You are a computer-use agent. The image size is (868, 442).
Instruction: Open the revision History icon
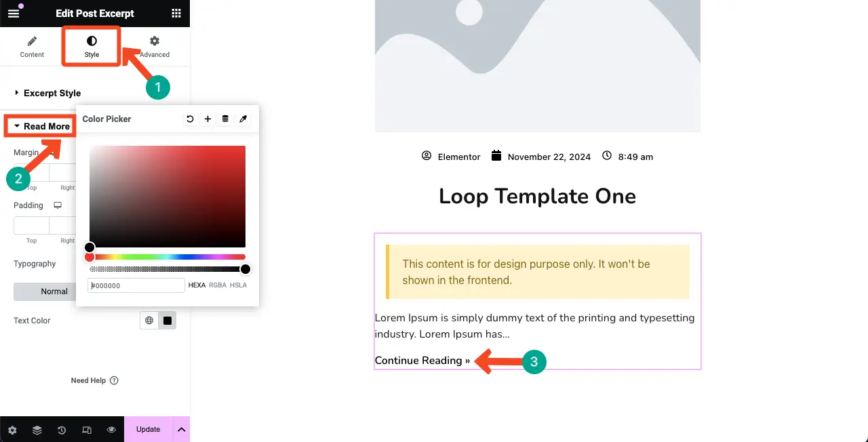click(x=62, y=430)
